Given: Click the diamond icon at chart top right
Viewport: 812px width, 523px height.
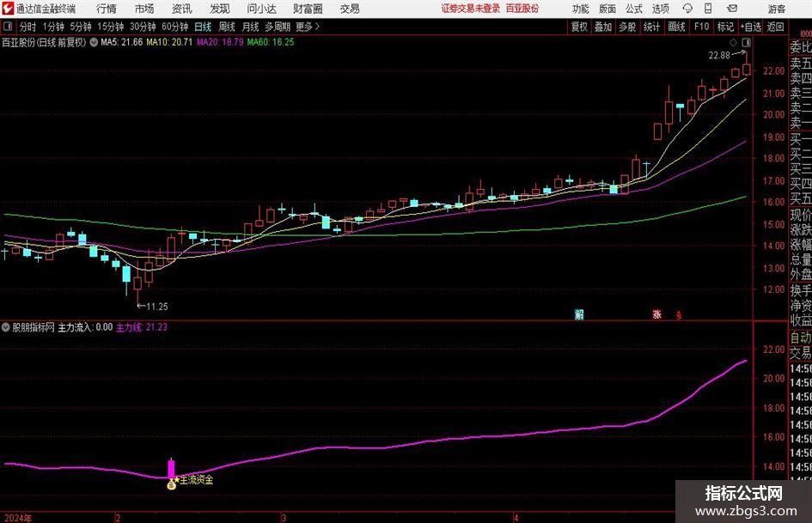Looking at the screenshot, I should click(733, 42).
